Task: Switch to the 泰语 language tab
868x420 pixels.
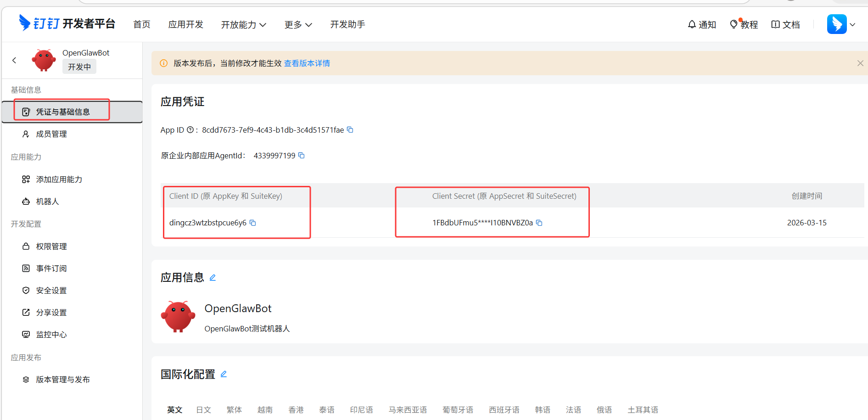Action: (327, 410)
